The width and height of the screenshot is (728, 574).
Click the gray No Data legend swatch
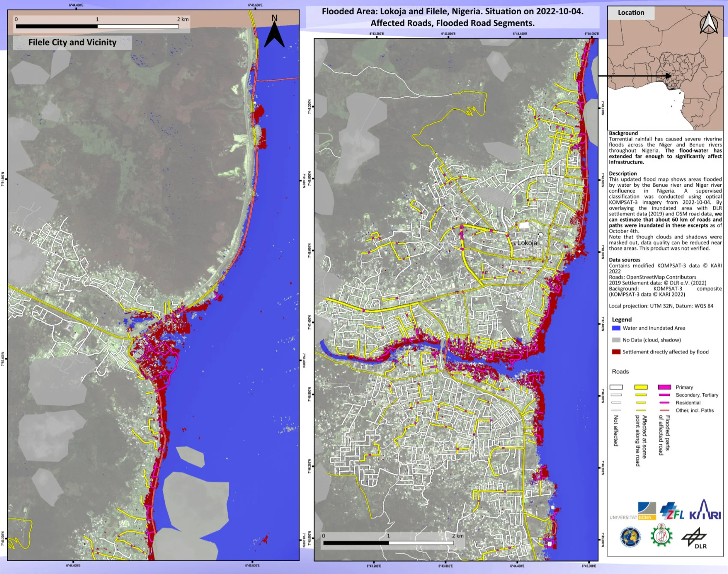click(616, 340)
